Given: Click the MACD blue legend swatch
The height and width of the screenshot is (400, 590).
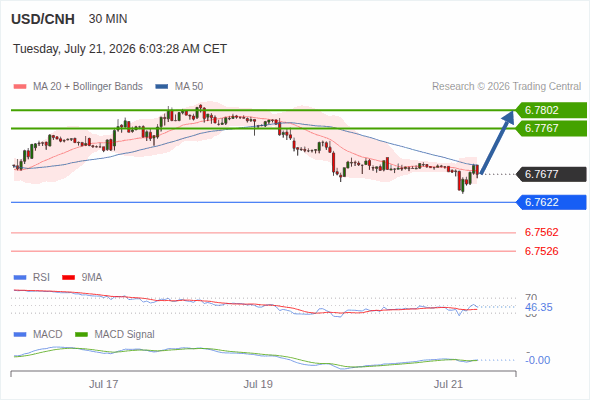Looking at the screenshot, I should pyautogui.click(x=20, y=335).
